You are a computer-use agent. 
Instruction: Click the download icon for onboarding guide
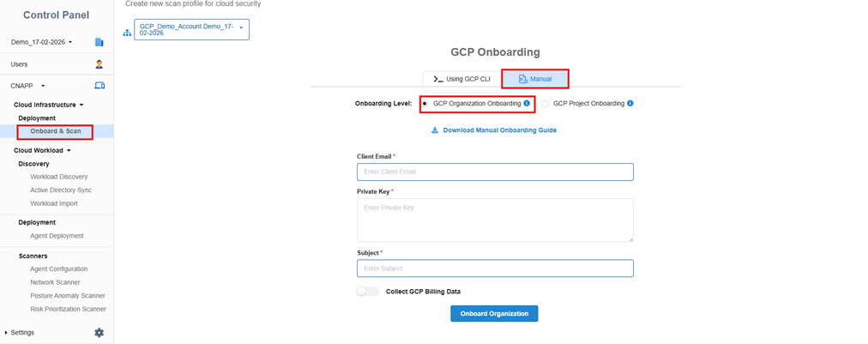coord(435,130)
